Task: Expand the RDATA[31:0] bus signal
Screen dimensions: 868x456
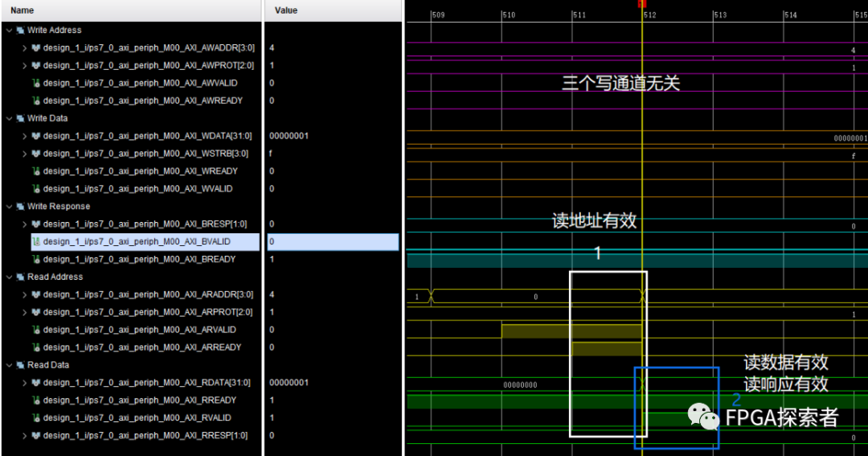Action: tap(25, 383)
